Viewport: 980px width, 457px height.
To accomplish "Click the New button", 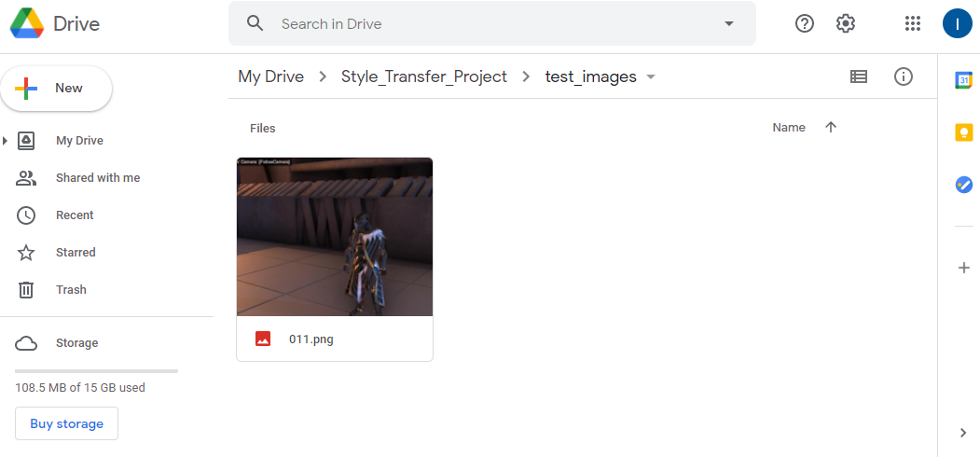I will [x=56, y=89].
